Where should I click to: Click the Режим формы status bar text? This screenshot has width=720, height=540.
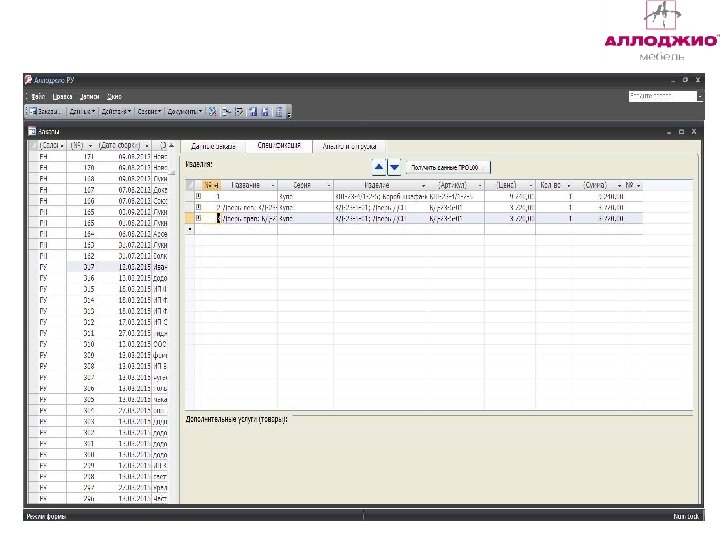[x=46, y=517]
